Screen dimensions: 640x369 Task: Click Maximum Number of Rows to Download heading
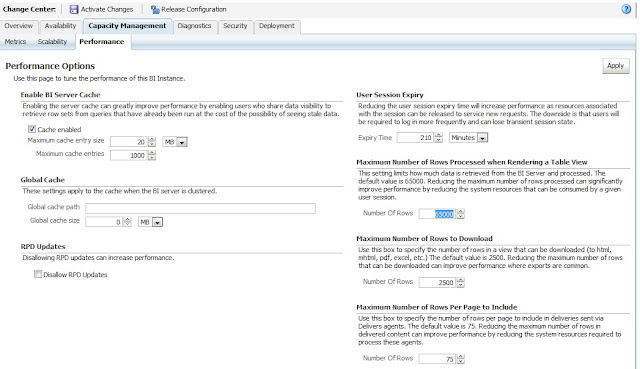424,238
